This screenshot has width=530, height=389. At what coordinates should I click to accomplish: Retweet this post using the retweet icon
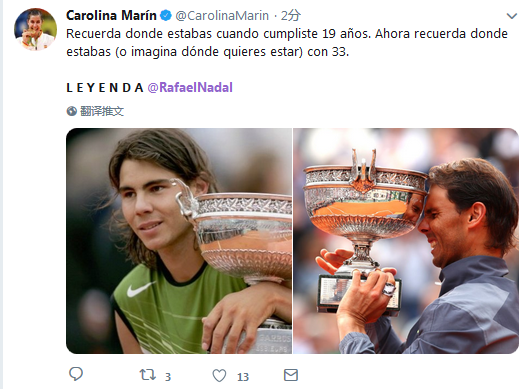[148, 374]
